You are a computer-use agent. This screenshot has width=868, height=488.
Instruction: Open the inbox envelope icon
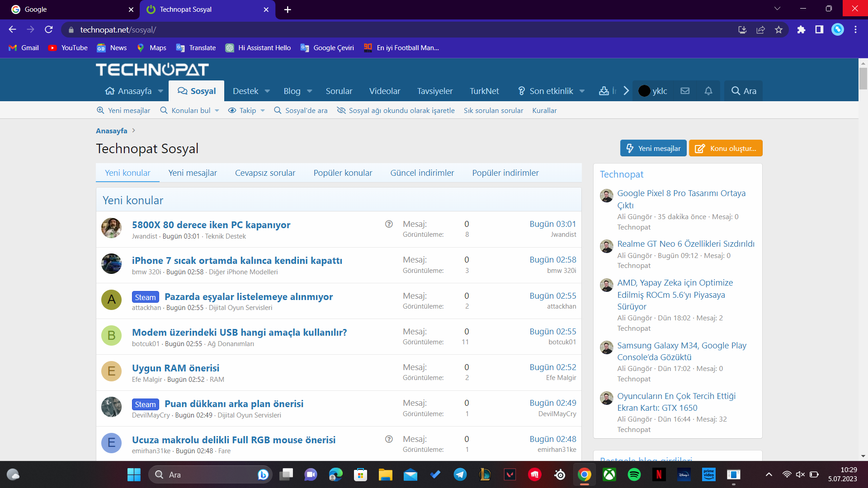[x=685, y=91]
